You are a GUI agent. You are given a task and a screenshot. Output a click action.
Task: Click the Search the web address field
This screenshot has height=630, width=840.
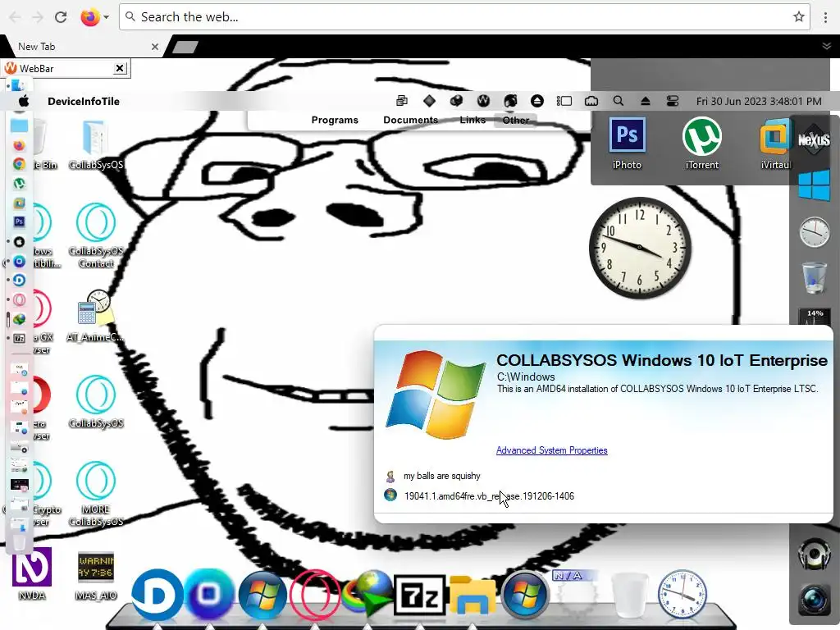464,17
